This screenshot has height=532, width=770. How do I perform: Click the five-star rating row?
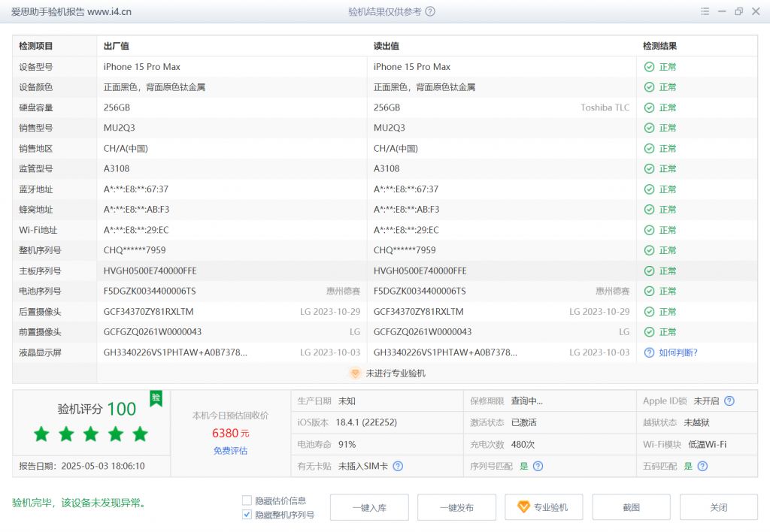point(91,434)
